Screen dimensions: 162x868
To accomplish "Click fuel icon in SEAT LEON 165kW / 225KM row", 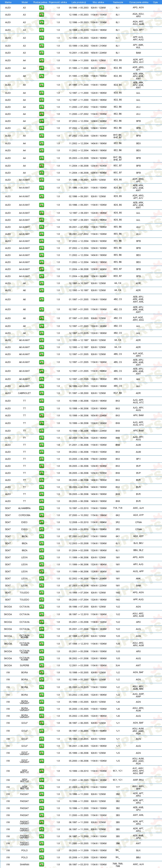I will (x=41, y=586).
